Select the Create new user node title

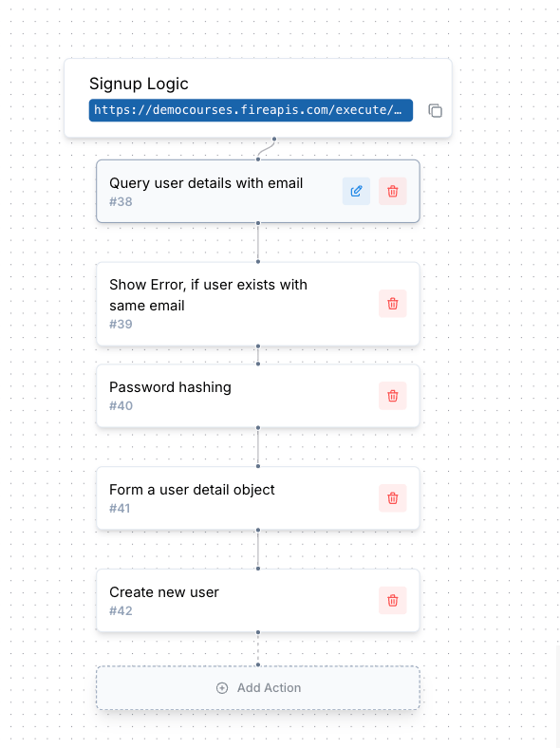tap(164, 592)
